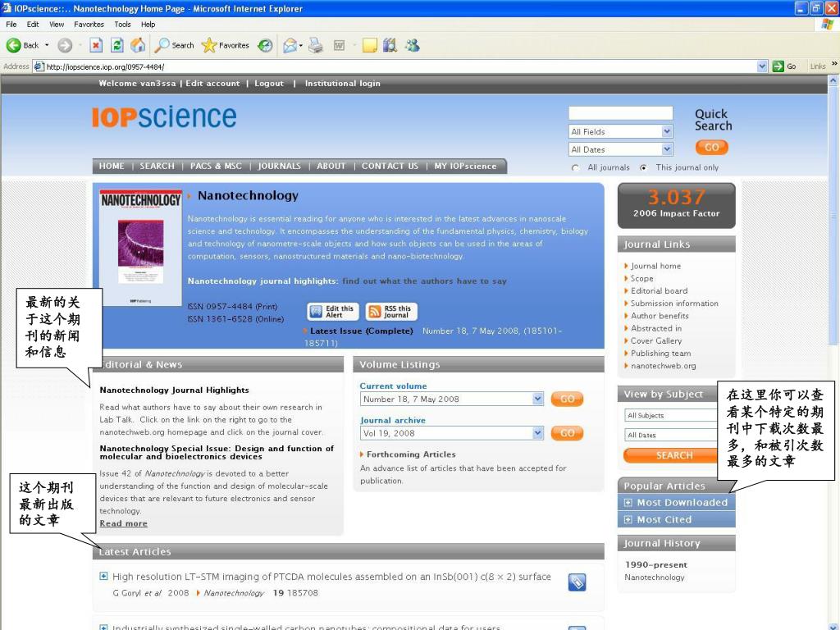The height and width of the screenshot is (630, 840).
Task: Open the Mail envelope toolbar icon
Action: click(290, 46)
